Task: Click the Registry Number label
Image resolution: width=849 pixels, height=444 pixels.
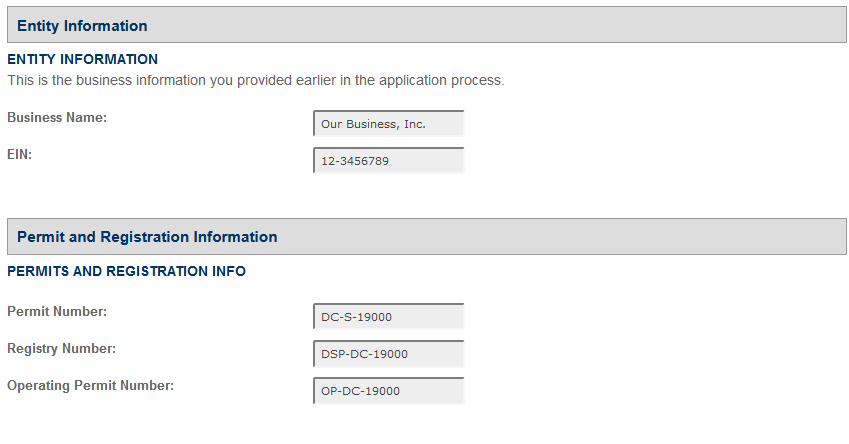Action: click(61, 349)
